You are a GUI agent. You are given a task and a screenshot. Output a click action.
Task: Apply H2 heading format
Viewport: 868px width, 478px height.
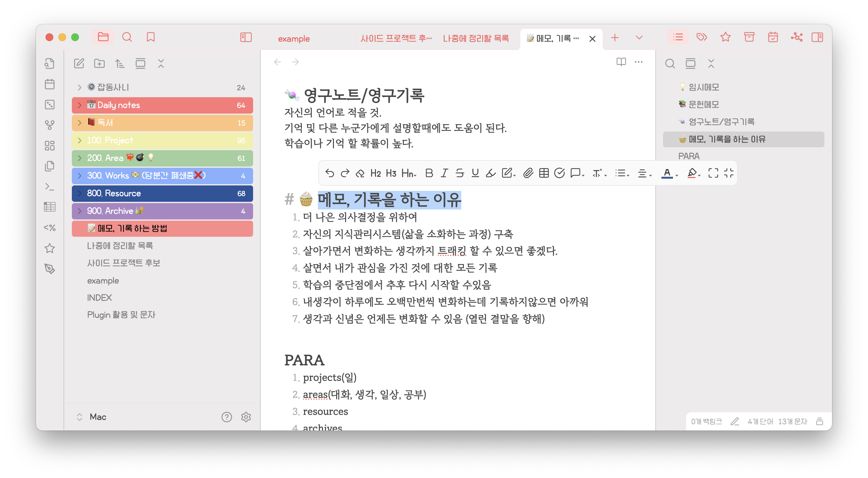(x=375, y=173)
